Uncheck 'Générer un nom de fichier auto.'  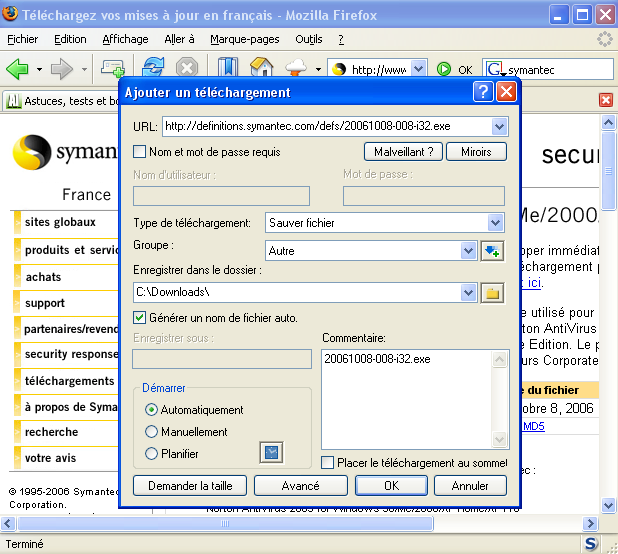coord(140,318)
